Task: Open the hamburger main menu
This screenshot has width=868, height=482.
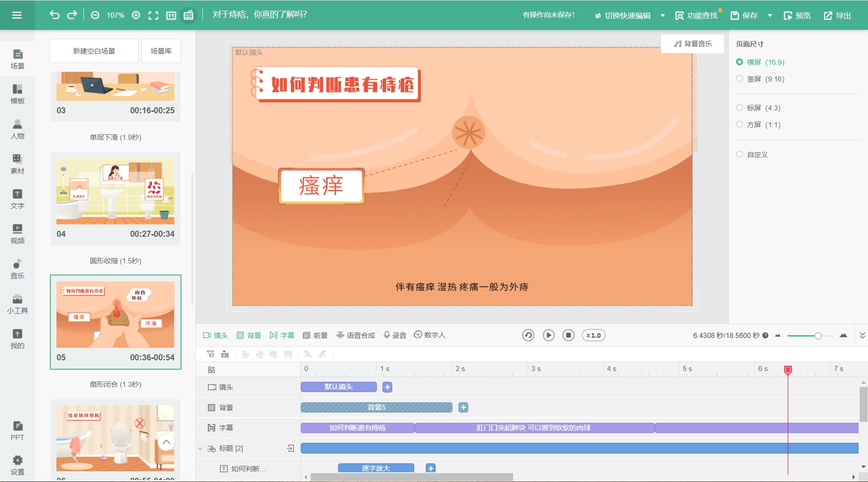Action: [17, 15]
